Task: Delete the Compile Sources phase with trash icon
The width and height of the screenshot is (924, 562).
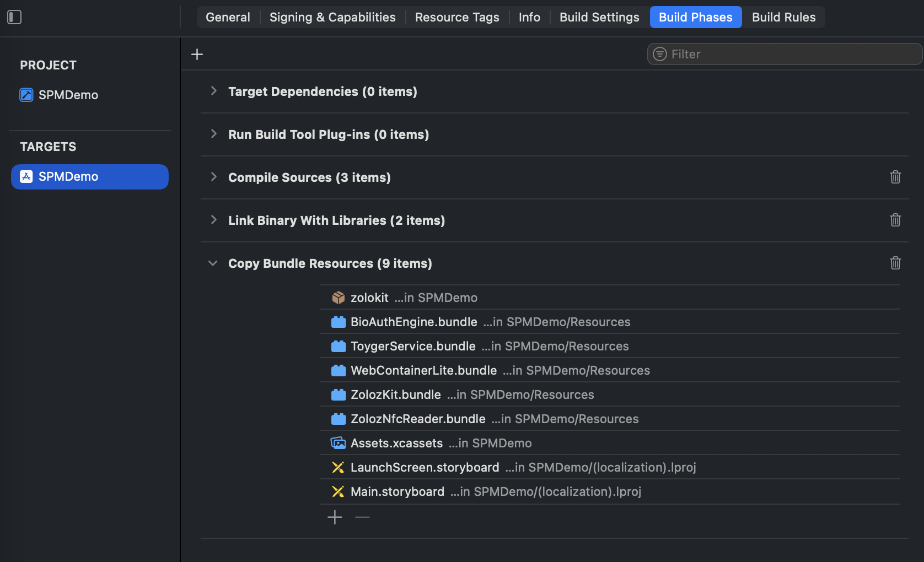Action: click(895, 177)
